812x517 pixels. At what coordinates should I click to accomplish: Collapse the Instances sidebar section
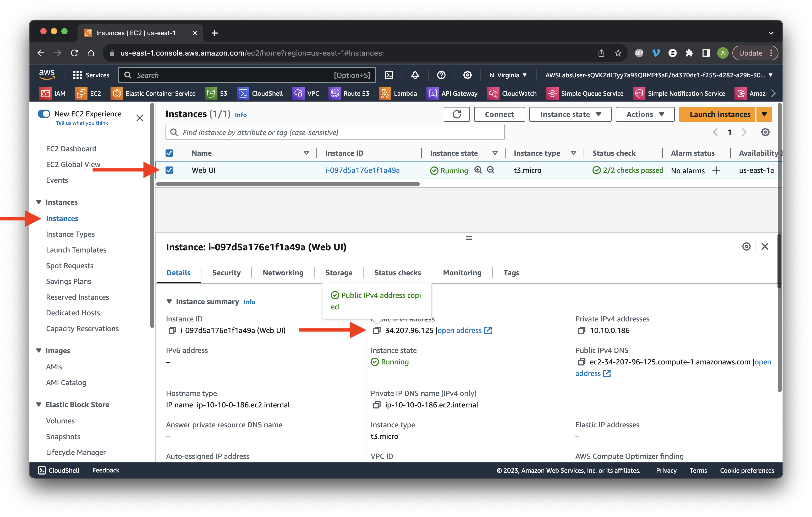tap(39, 202)
